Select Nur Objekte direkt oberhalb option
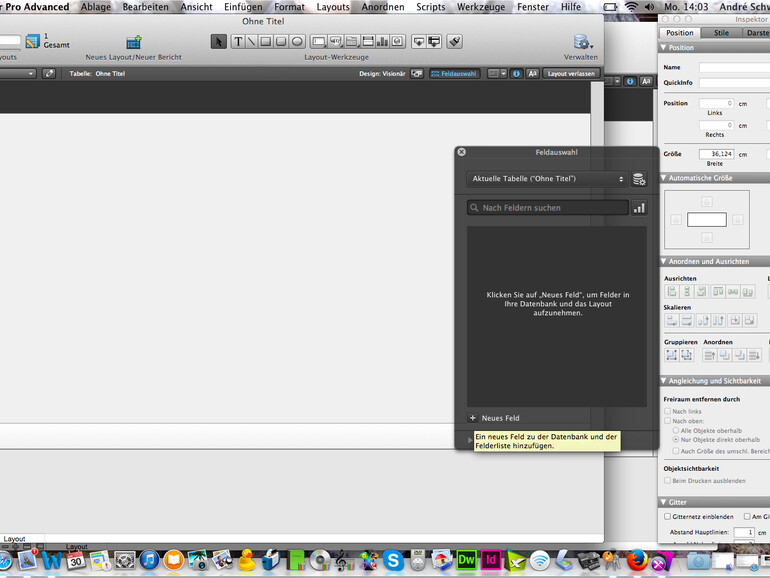 [x=676, y=440]
